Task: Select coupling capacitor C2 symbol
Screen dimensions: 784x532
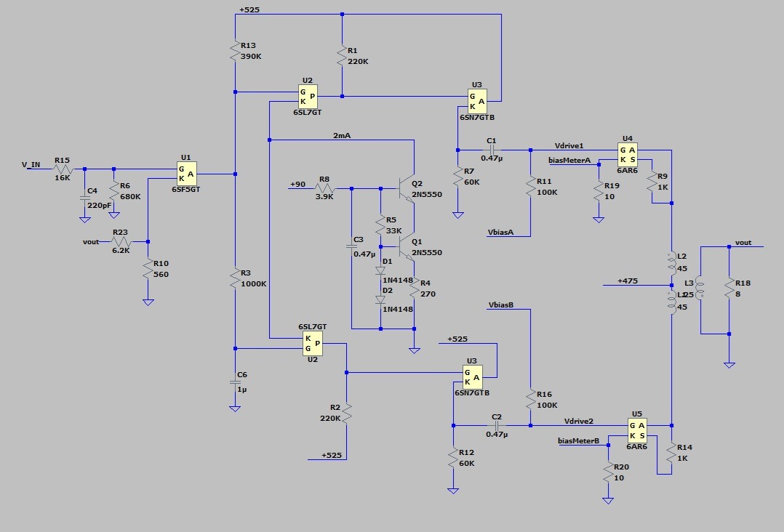Action: [x=497, y=426]
